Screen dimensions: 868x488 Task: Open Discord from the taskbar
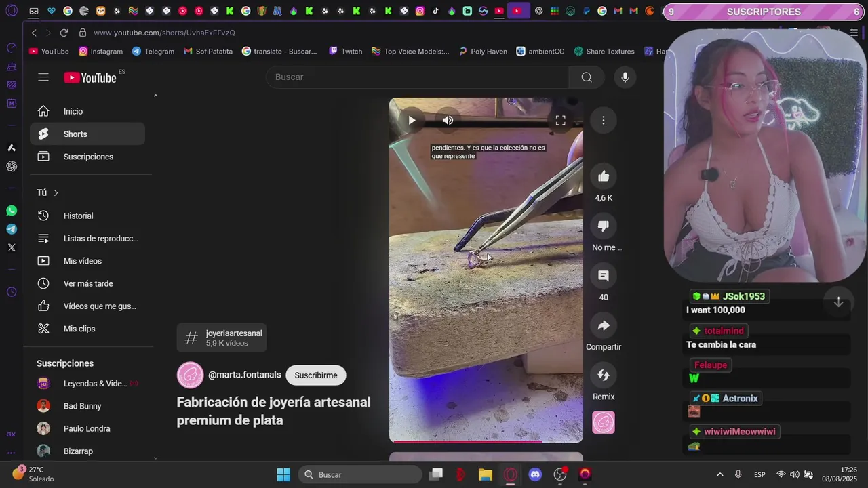pyautogui.click(x=535, y=474)
